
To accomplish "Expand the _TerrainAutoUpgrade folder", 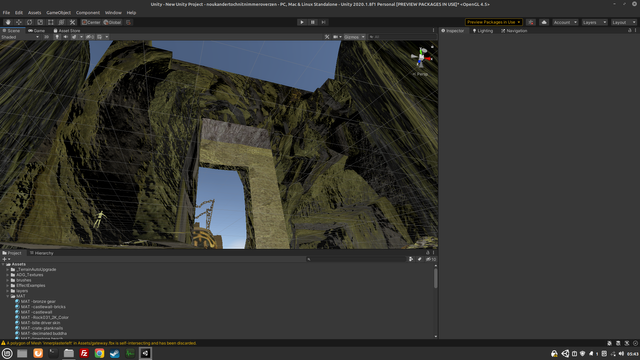I will point(8,270).
